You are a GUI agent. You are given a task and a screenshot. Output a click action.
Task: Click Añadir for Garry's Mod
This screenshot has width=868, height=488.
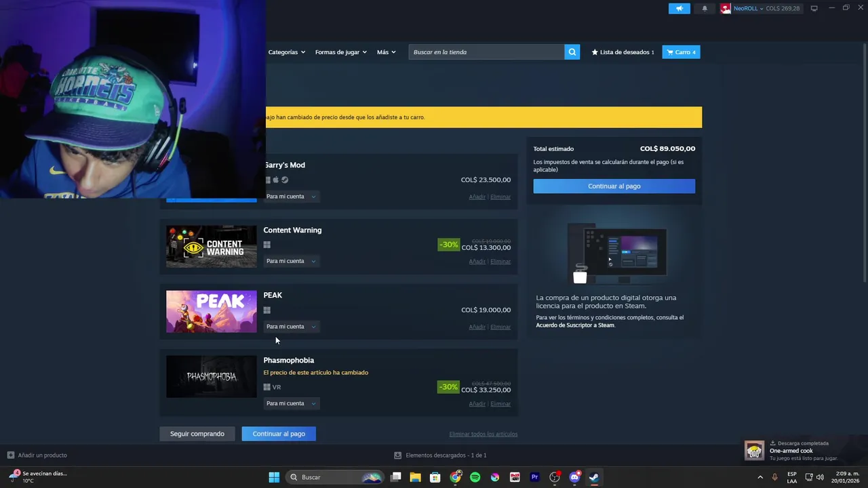point(477,197)
